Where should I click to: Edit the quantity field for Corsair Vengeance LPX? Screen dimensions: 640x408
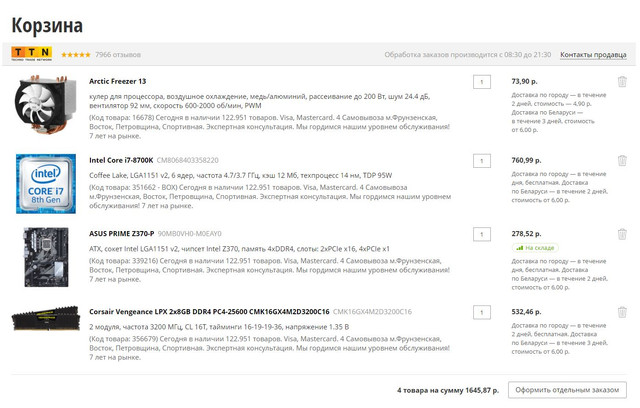coord(482,313)
